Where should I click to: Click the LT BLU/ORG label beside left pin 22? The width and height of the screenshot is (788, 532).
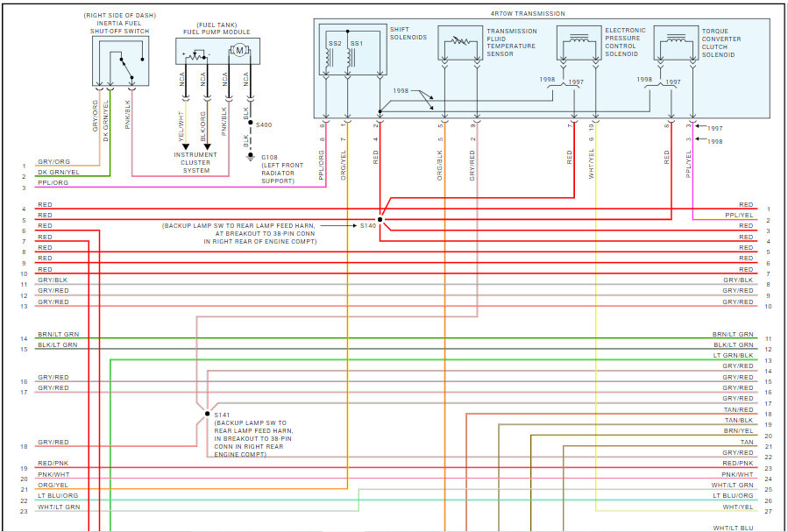click(x=58, y=496)
